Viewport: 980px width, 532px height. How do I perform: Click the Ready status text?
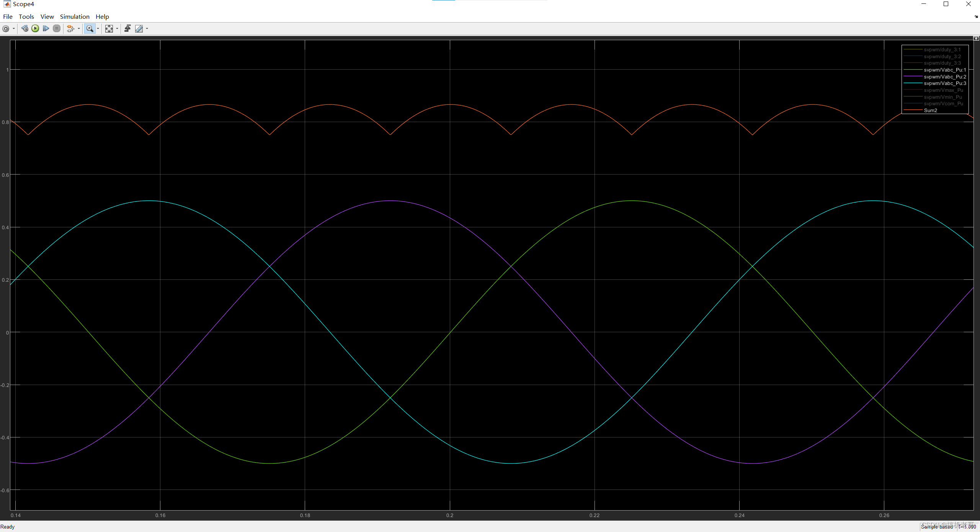point(7,527)
